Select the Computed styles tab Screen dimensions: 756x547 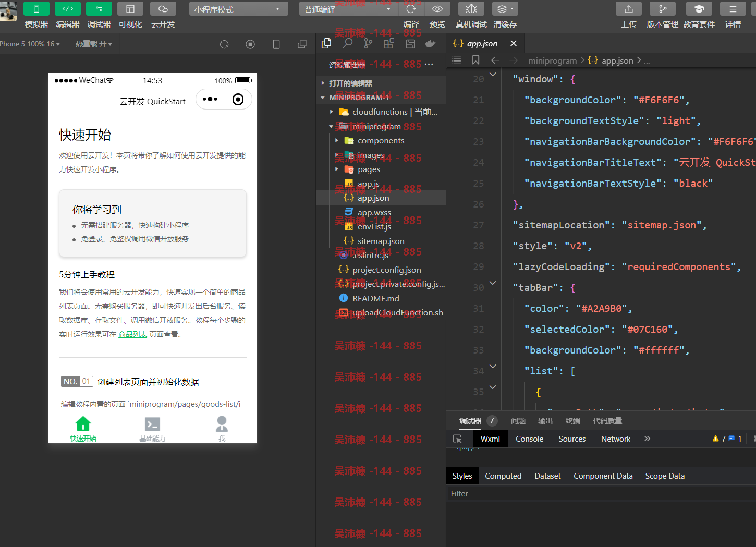[x=503, y=476]
